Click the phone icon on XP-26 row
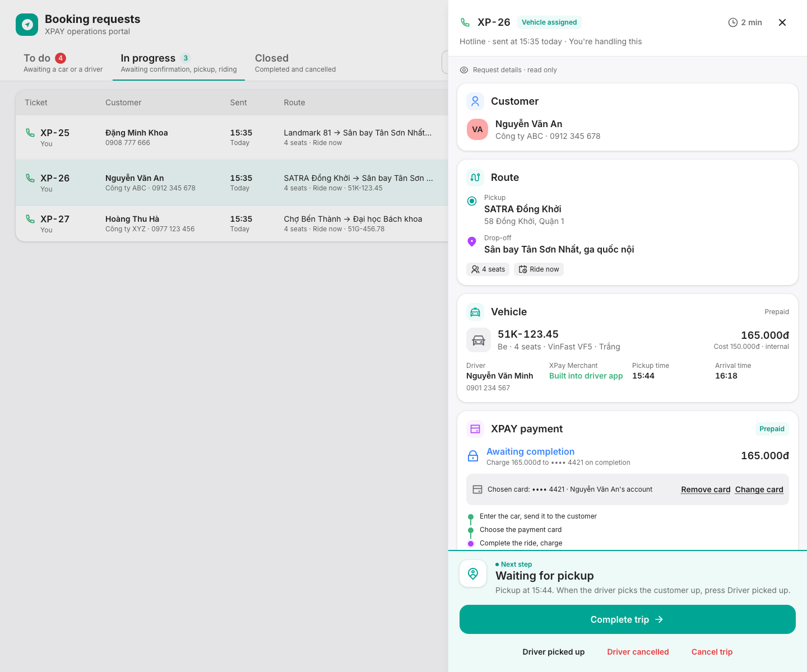The height and width of the screenshot is (672, 807). (x=30, y=178)
